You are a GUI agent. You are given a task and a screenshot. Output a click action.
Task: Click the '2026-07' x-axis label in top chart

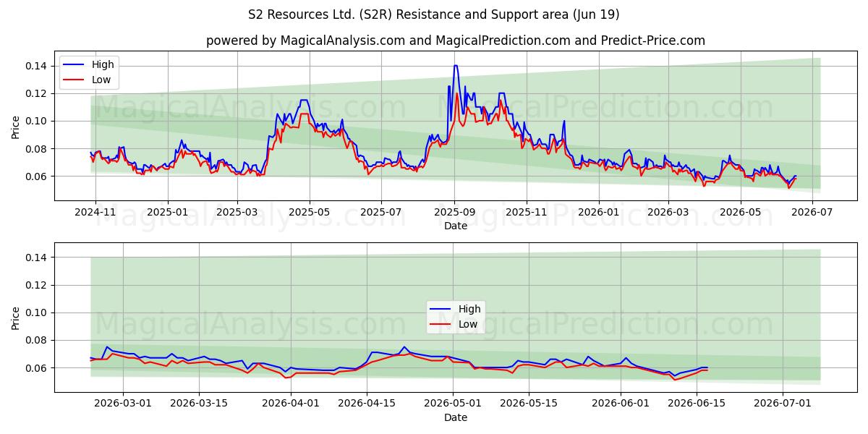812,213
